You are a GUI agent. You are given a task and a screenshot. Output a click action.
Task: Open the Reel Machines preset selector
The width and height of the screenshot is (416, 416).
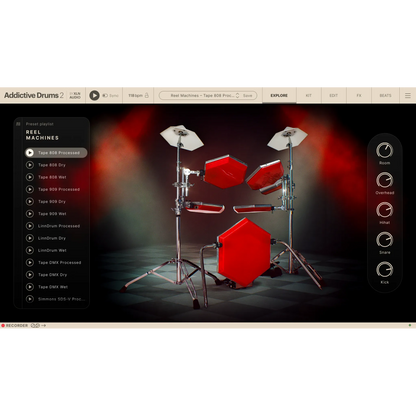[x=202, y=95]
